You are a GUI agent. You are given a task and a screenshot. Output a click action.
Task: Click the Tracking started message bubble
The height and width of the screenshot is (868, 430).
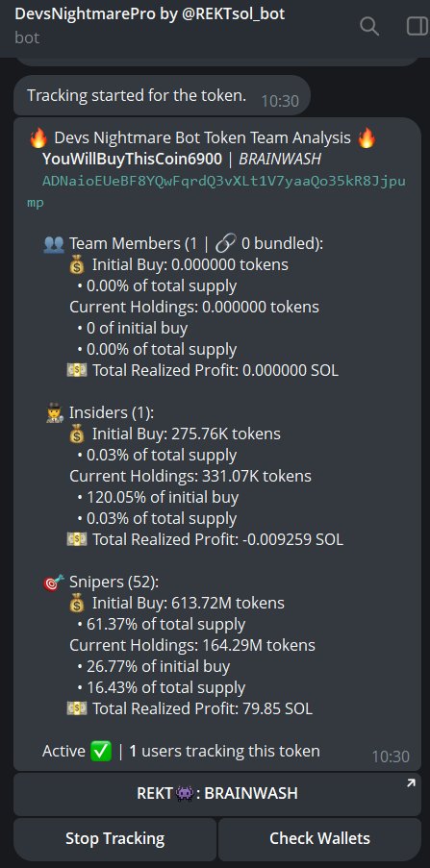(162, 96)
